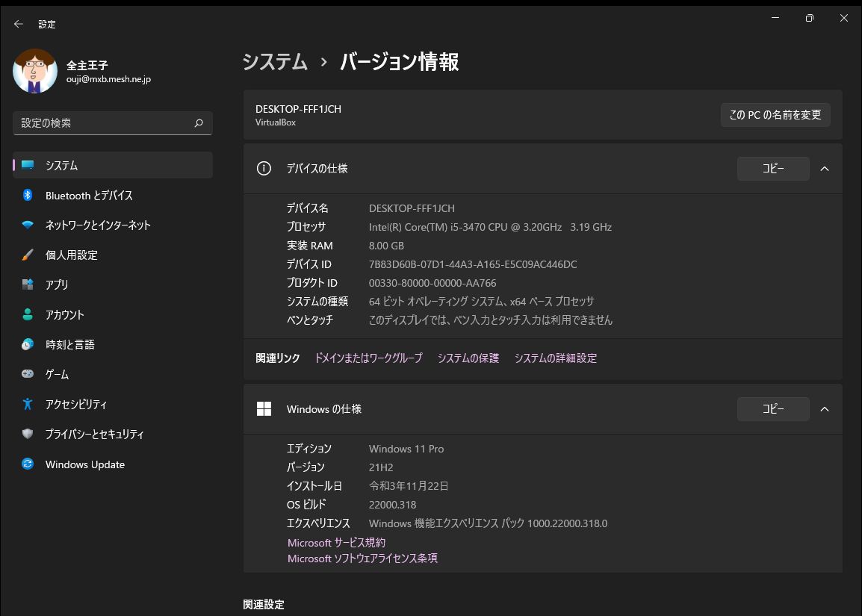Collapse the デバイスの仕様 section chevron
The height and width of the screenshot is (616, 862).
pyautogui.click(x=825, y=169)
